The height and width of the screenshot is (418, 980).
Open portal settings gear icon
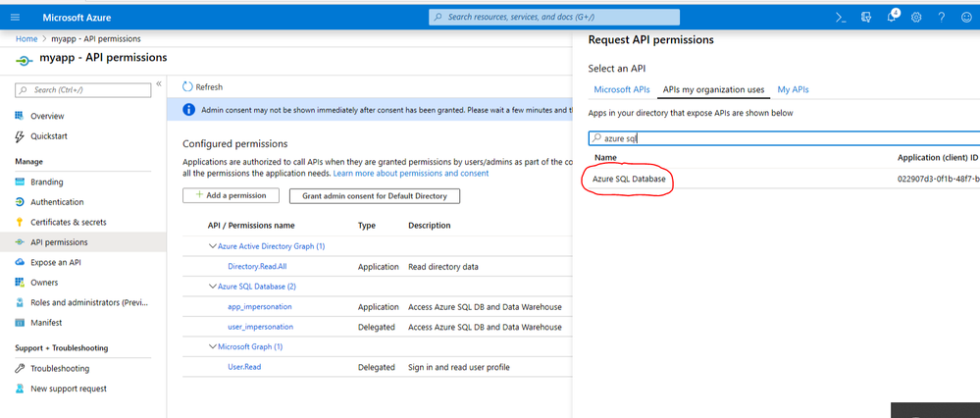coord(916,18)
